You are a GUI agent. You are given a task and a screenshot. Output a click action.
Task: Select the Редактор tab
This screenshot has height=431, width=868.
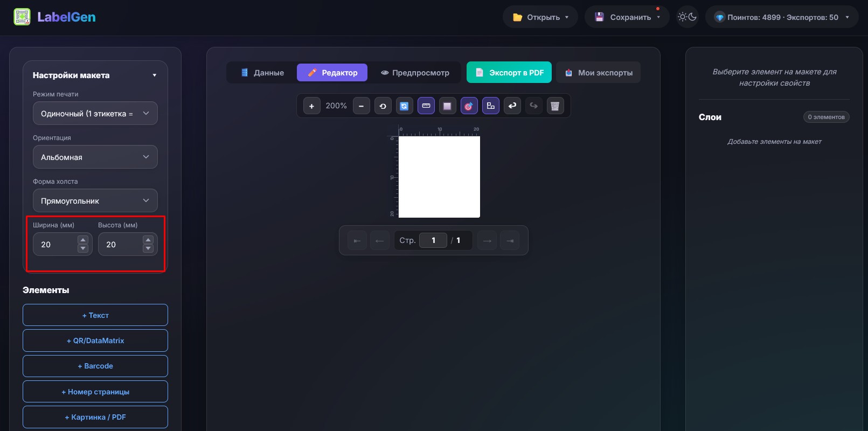point(332,73)
